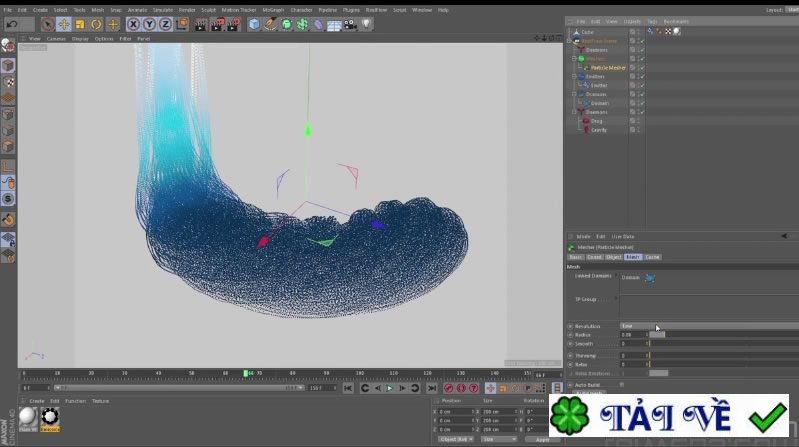This screenshot has width=799, height=447.
Task: Click the Undo arrow icon
Action: 12,24
